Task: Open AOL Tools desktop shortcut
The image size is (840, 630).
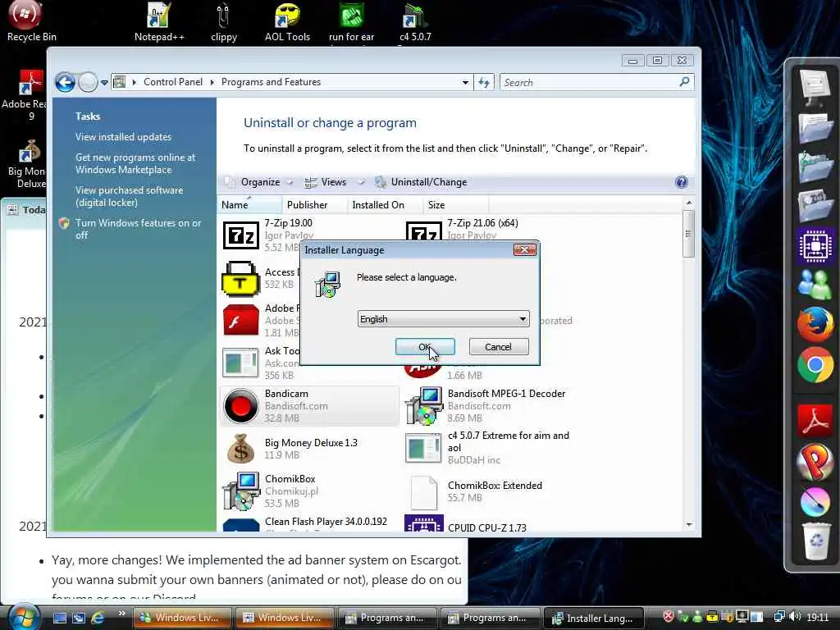Action: [x=287, y=21]
